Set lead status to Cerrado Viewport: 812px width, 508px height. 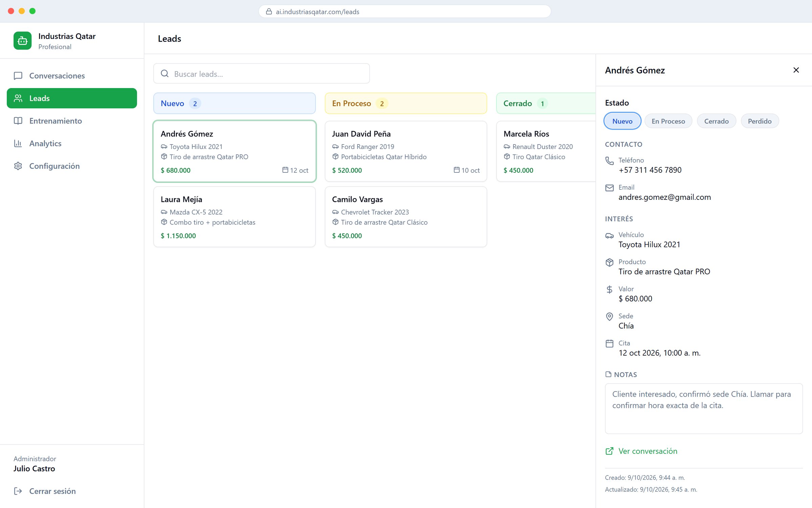pos(716,121)
